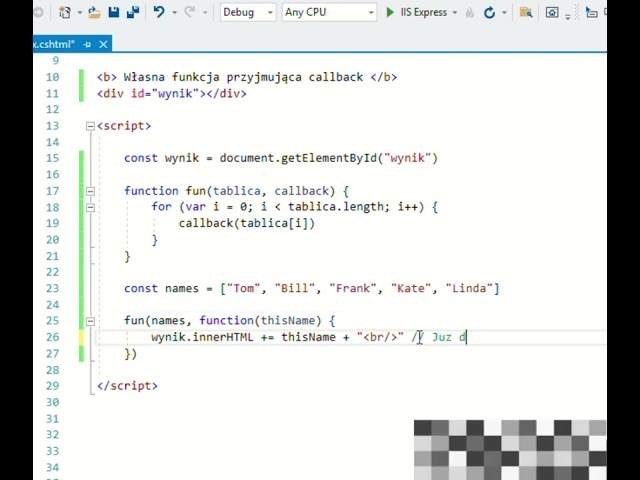Screen dimensions: 640x480
Task: Click the Save All icon
Action: (x=133, y=13)
